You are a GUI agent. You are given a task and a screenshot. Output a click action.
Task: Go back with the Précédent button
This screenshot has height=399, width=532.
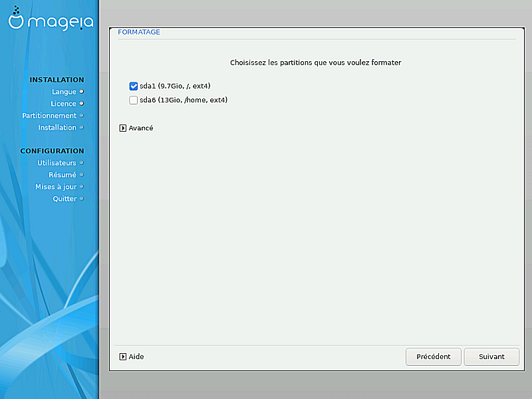[433, 356]
